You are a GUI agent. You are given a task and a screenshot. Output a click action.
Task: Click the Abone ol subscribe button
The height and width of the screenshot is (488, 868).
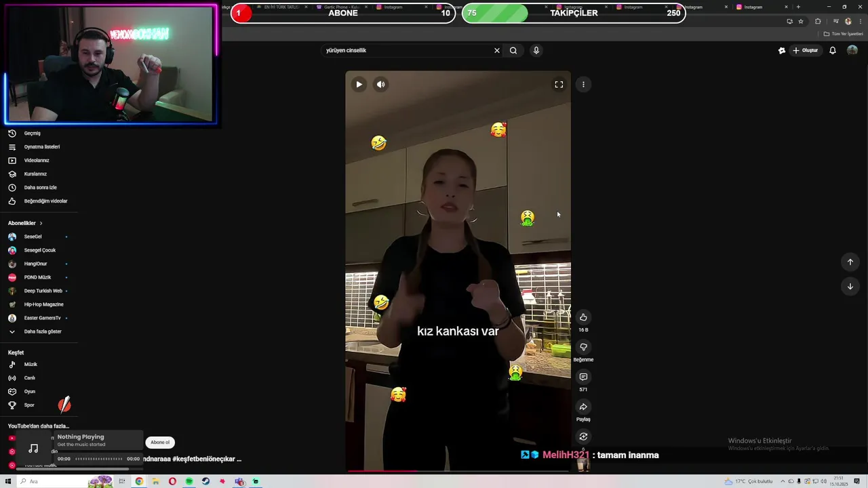[x=160, y=443]
